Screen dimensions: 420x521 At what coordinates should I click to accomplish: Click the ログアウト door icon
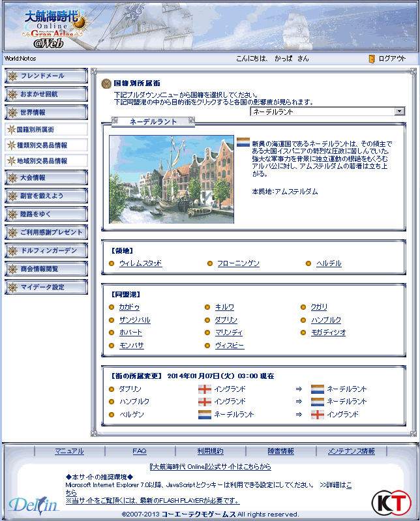(372, 59)
